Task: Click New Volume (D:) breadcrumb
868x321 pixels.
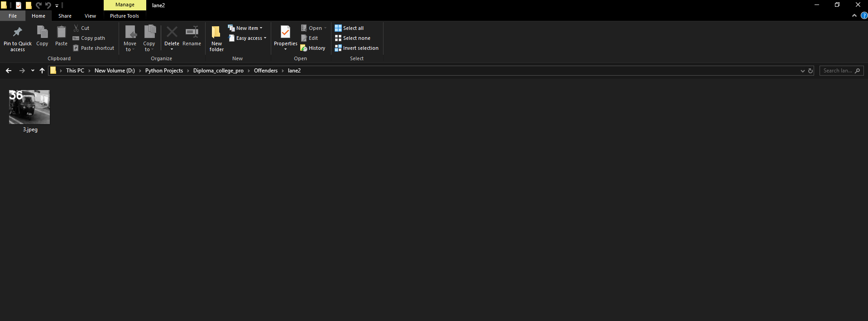Action: point(115,71)
